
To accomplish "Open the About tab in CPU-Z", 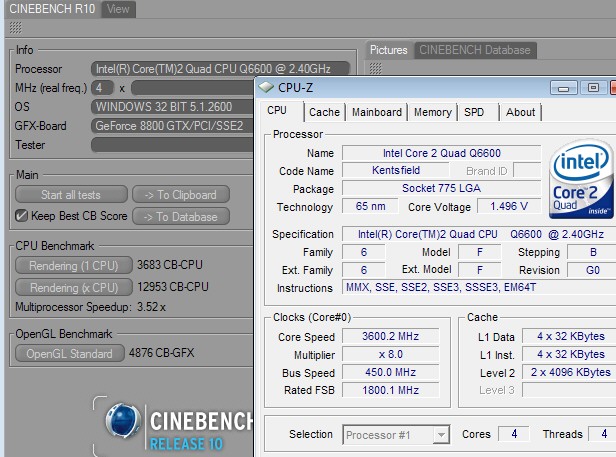I will coord(521,112).
